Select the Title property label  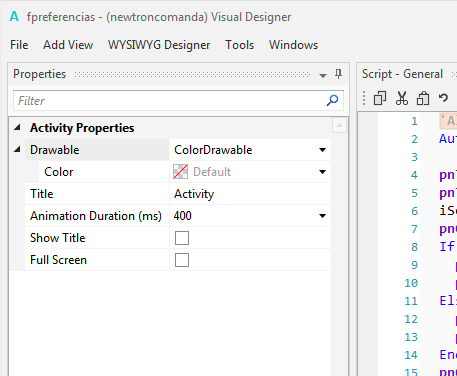click(42, 194)
